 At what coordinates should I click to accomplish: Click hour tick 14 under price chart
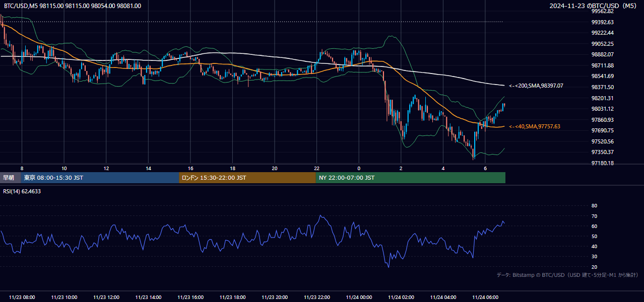tap(148, 168)
